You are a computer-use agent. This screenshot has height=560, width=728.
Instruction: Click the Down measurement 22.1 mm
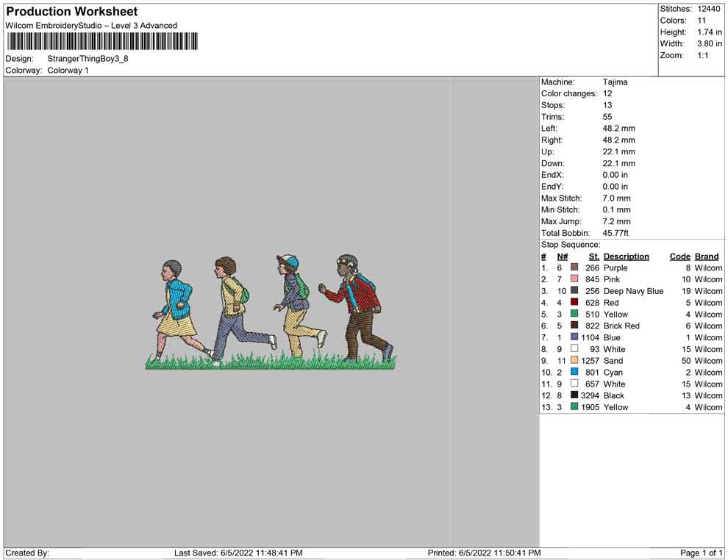tap(619, 163)
